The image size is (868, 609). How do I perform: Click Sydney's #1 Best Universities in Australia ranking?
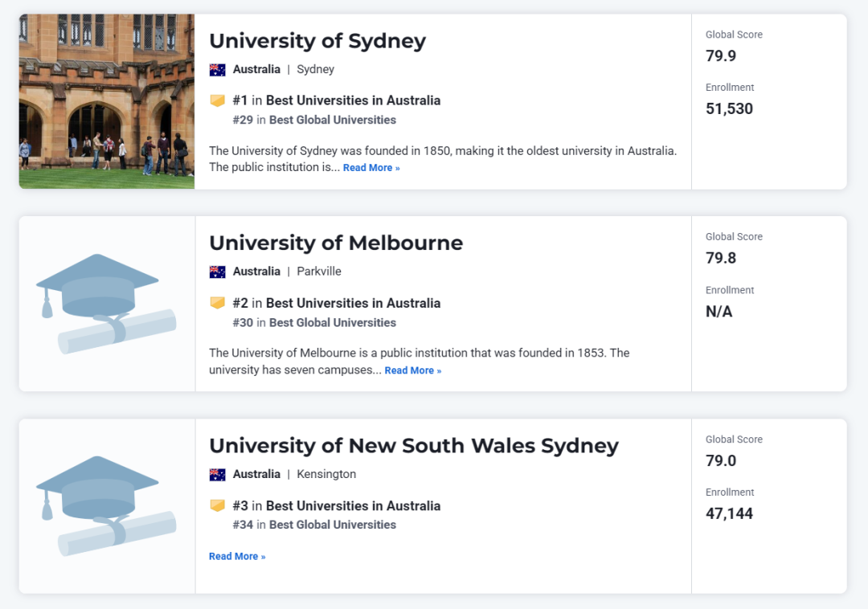336,100
